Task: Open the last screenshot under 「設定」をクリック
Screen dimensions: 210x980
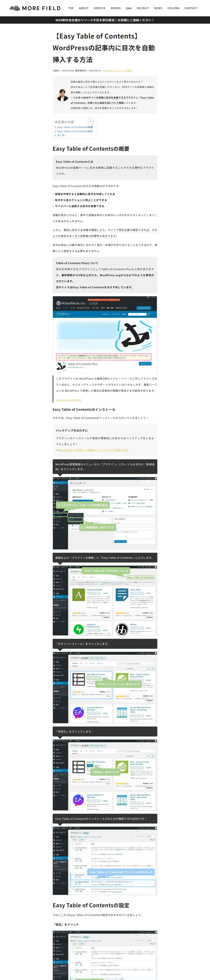Action: click(105, 955)
